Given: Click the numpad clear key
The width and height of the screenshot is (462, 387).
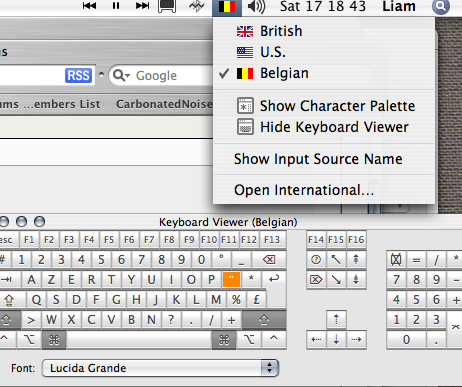Looking at the screenshot, I should pyautogui.click(x=396, y=259).
